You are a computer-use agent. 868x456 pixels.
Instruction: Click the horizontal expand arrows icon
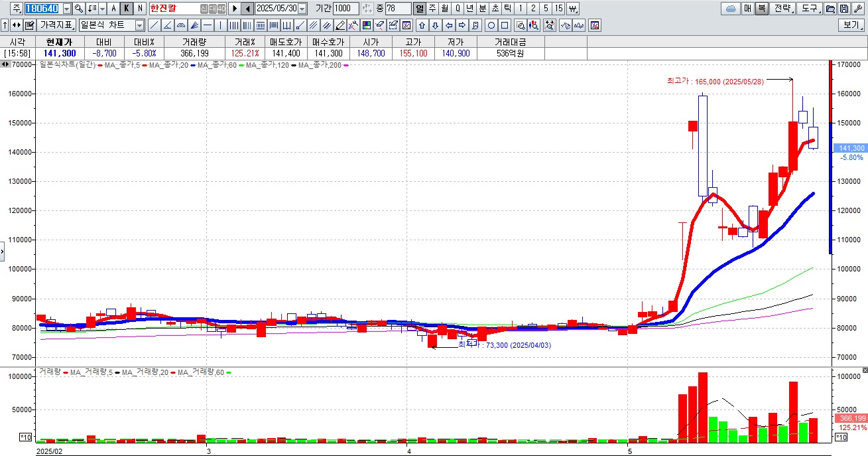point(16,25)
